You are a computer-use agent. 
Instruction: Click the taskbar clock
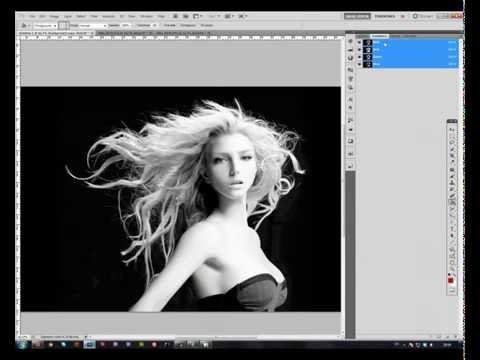tap(447, 345)
